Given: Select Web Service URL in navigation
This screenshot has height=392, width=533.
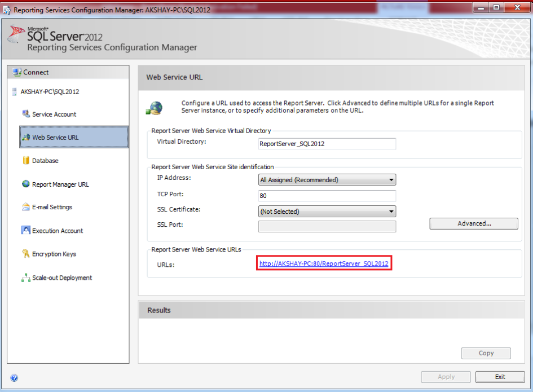Looking at the screenshot, I should [74, 138].
